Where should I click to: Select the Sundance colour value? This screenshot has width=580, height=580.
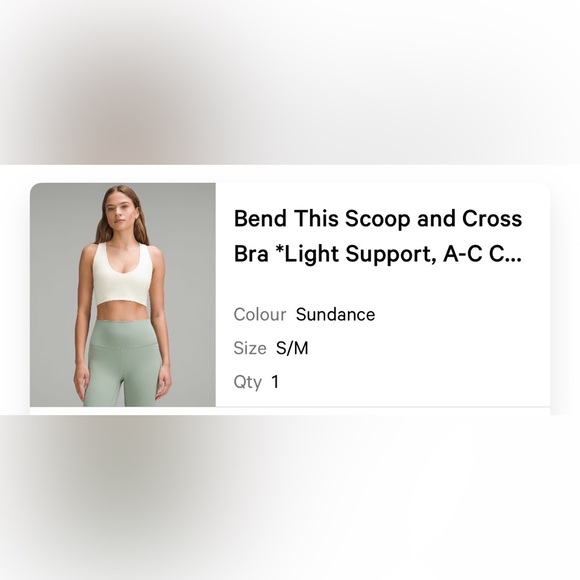point(335,315)
